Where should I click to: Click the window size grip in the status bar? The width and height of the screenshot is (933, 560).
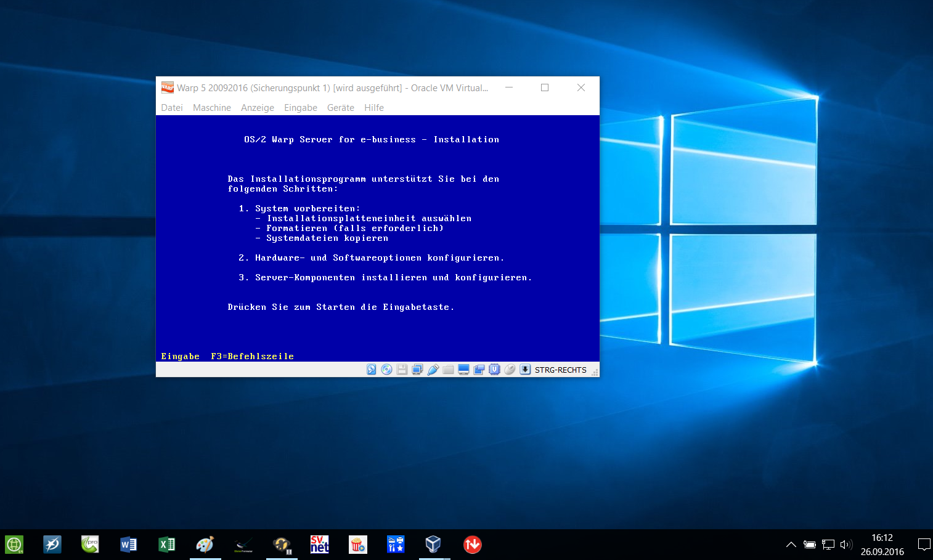click(595, 371)
